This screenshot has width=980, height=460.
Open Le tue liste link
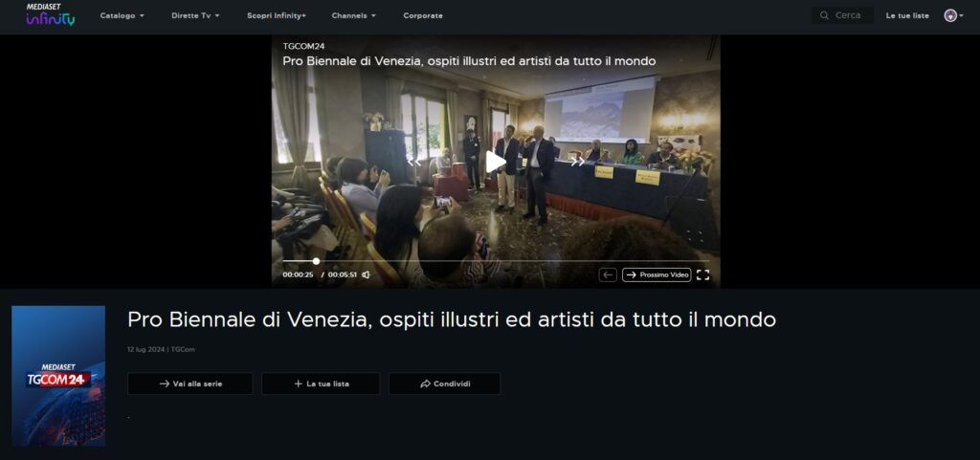(x=907, y=15)
